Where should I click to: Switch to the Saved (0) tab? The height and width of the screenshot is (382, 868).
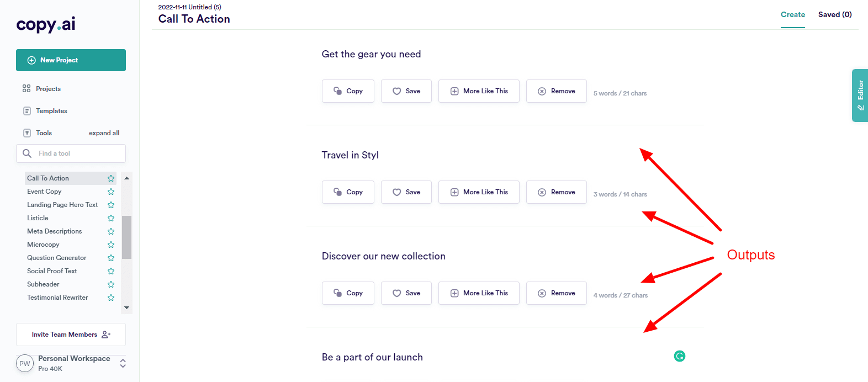point(834,15)
